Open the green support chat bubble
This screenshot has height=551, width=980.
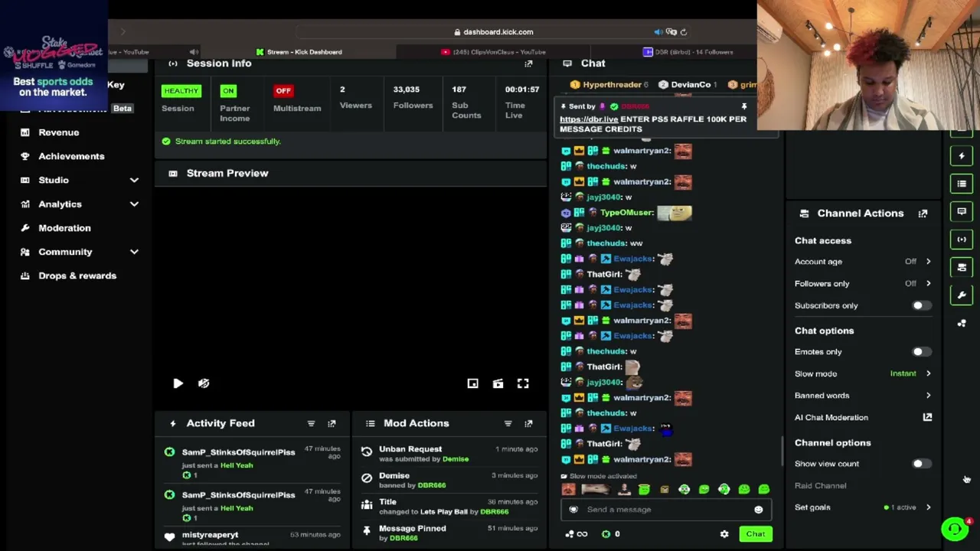coord(955,529)
